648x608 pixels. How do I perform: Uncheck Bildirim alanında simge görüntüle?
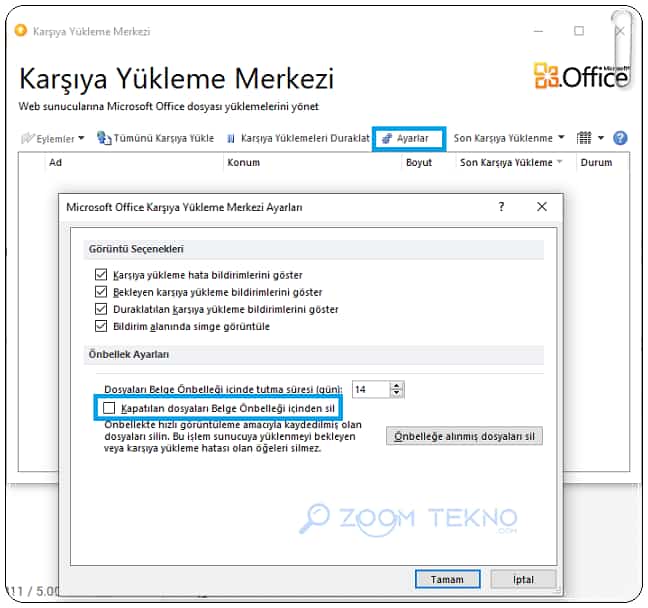point(101,326)
